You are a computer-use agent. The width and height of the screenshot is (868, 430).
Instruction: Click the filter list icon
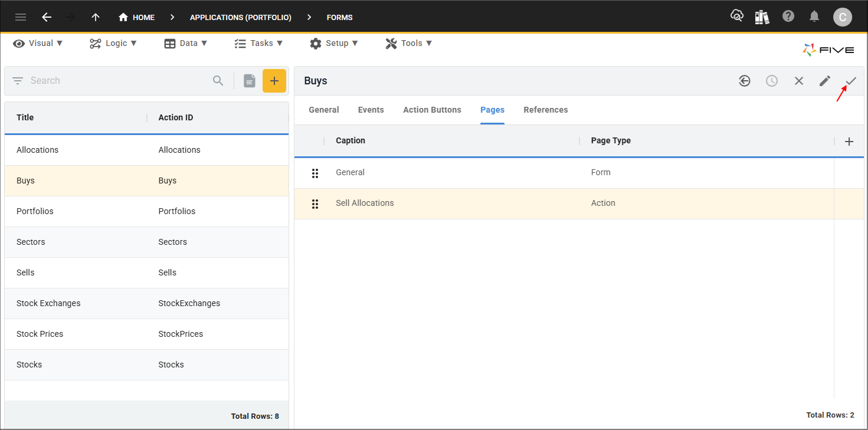tap(18, 81)
